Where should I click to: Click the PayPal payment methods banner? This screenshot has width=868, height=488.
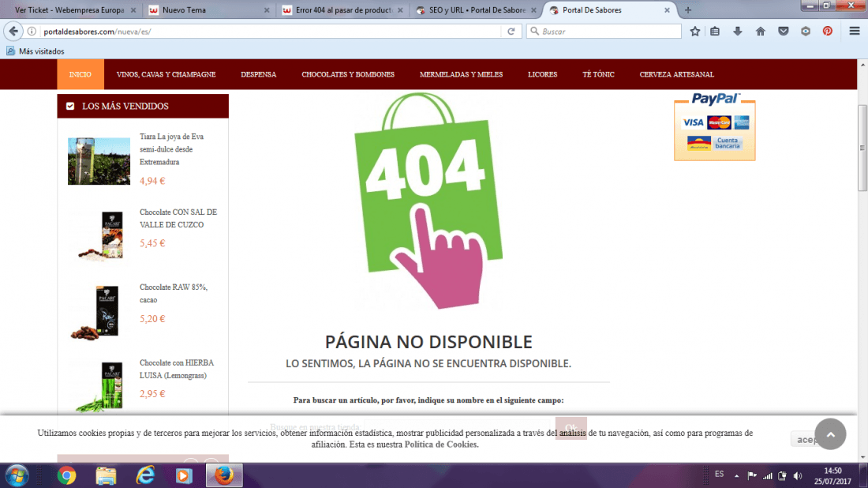(715, 127)
